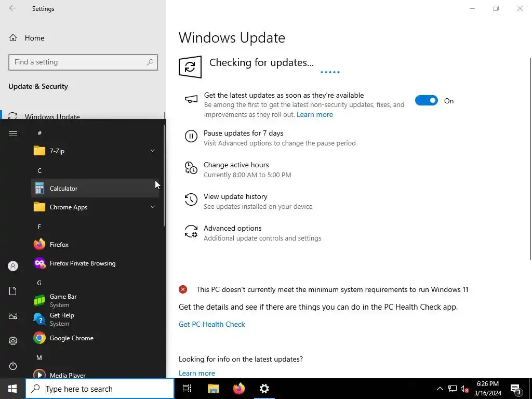Open the notification center icon
532x399 pixels.
516,389
